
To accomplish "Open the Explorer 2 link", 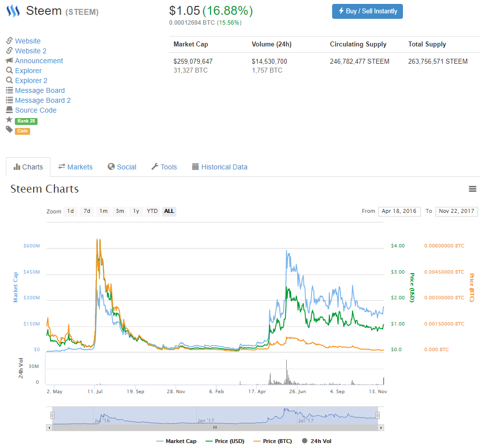I will click(x=31, y=81).
